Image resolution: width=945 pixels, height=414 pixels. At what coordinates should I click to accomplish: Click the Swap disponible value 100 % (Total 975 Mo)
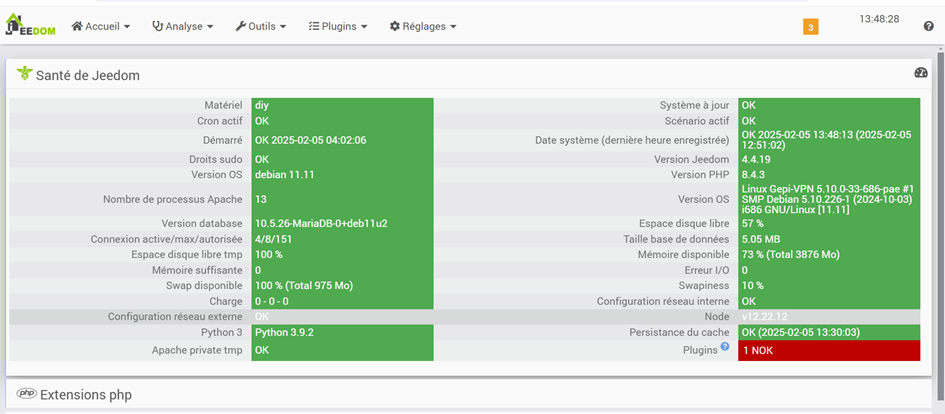click(304, 286)
